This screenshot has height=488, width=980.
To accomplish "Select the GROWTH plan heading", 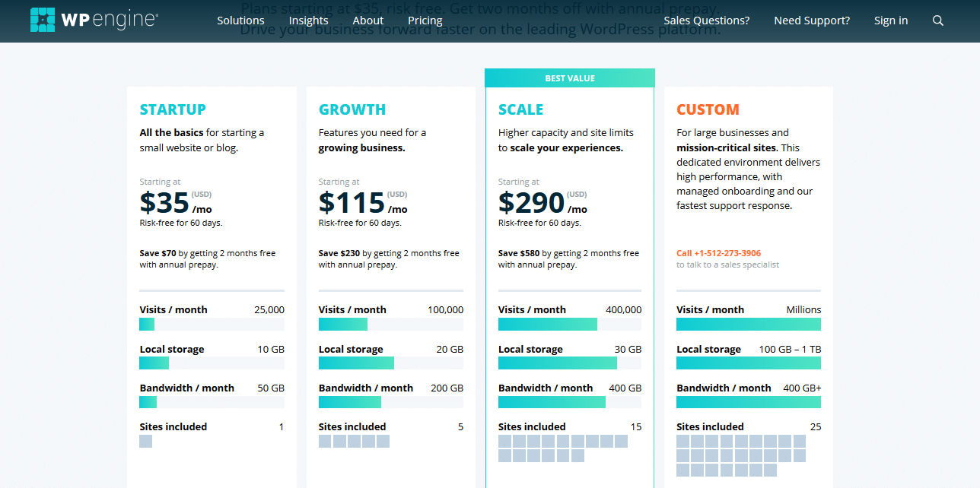I will 352,109.
